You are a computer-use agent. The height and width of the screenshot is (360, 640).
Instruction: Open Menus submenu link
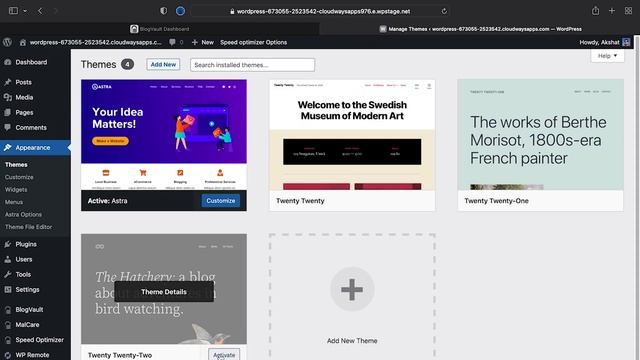click(x=14, y=202)
